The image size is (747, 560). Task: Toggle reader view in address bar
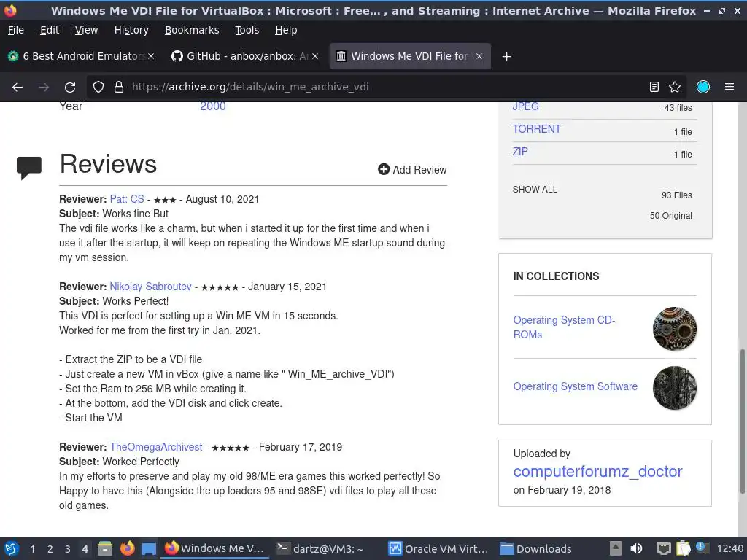654,87
